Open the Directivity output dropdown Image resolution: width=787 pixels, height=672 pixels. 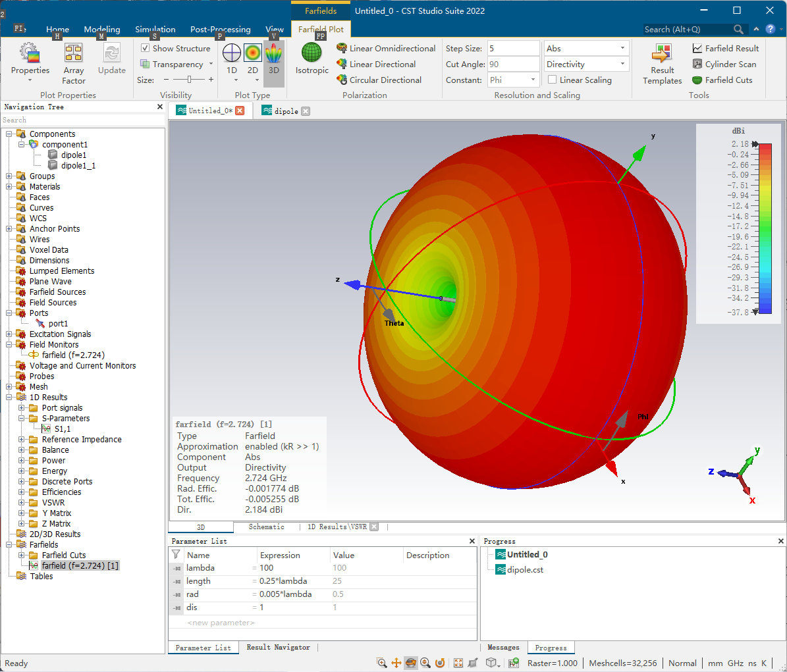tap(585, 65)
